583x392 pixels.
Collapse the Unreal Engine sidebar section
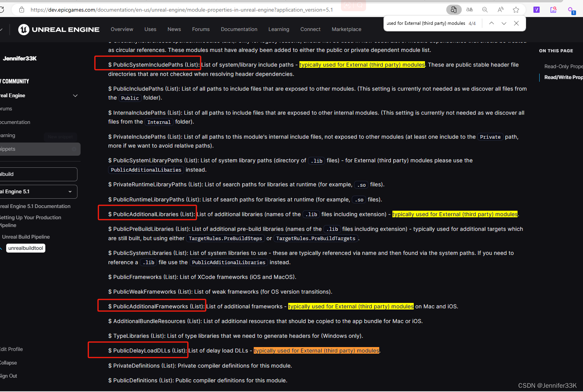tap(75, 95)
